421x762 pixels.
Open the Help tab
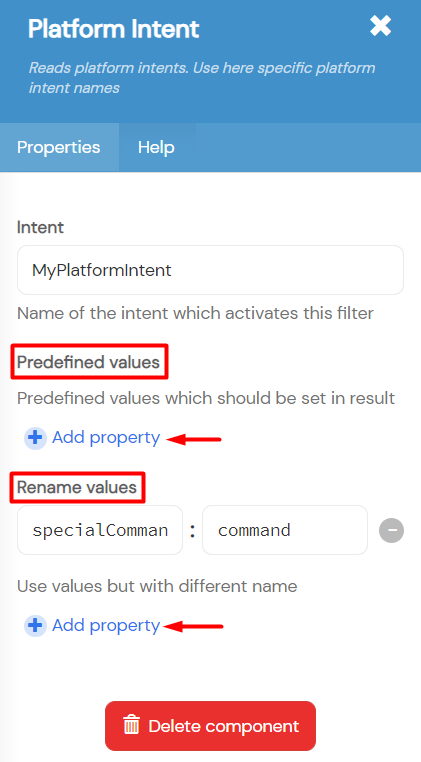pyautogui.click(x=156, y=147)
